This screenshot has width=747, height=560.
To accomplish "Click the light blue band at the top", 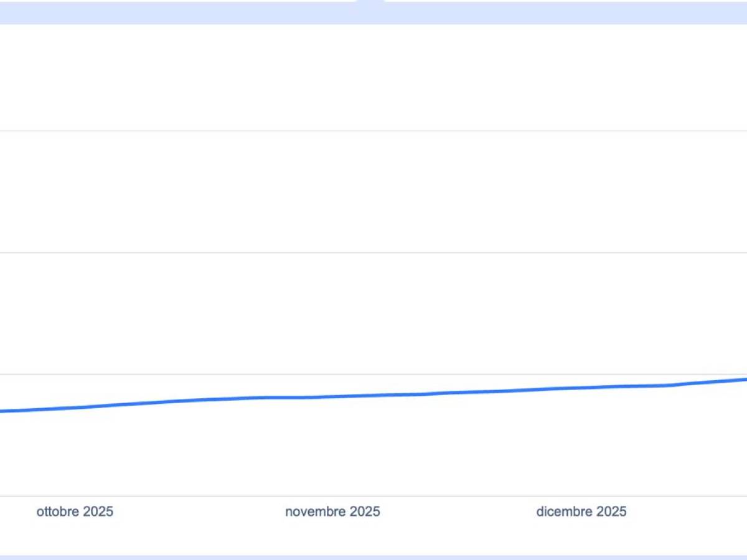I will pyautogui.click(x=187, y=12).
